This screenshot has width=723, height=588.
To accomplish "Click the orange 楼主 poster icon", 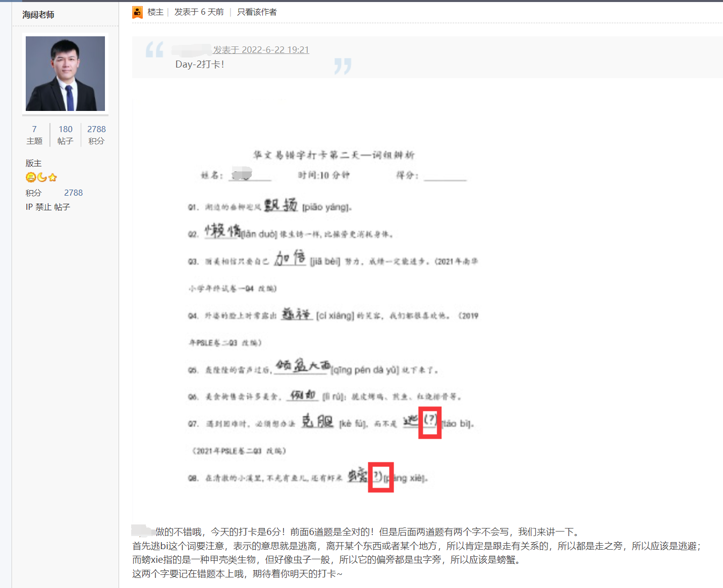I will coord(137,12).
